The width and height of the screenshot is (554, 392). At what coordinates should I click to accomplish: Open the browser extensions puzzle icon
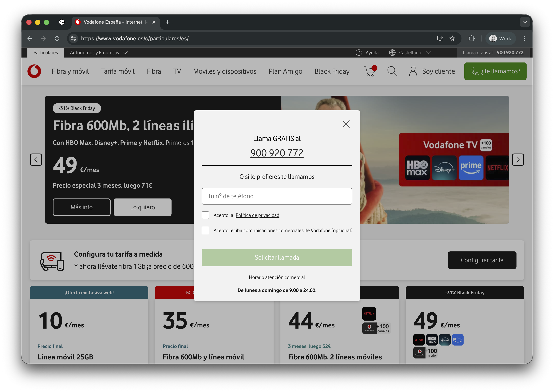pyautogui.click(x=471, y=38)
